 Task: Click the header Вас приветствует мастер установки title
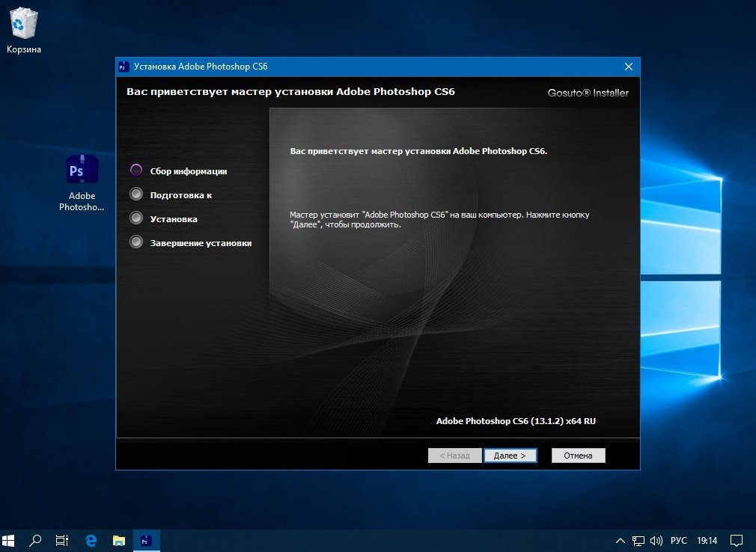290,91
